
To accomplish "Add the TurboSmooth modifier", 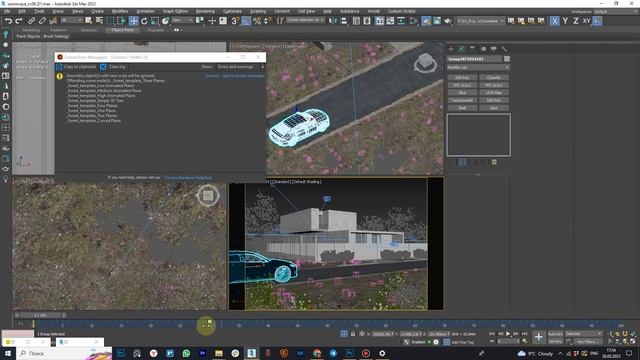I will 462,100.
